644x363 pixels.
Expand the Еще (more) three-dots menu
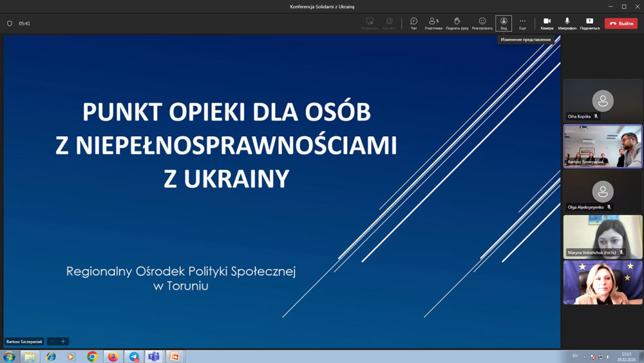[522, 23]
